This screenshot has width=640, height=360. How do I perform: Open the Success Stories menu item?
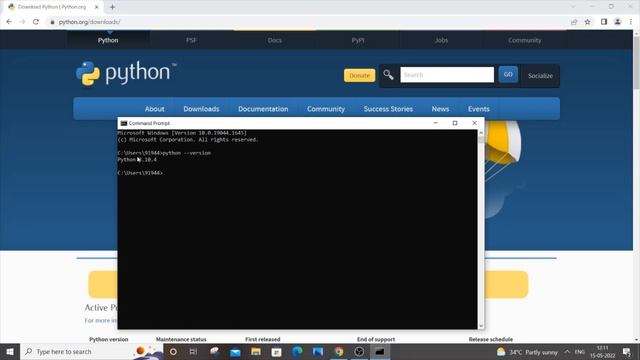(x=388, y=109)
